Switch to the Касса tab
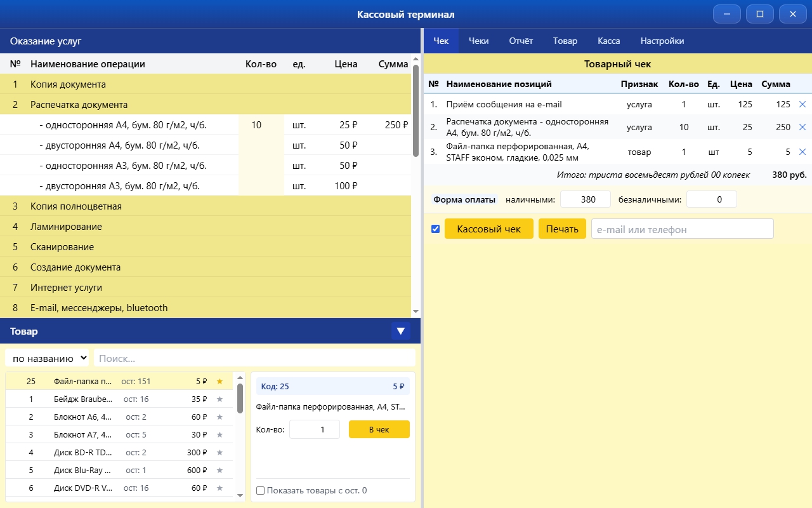This screenshot has width=812, height=508. coord(609,41)
